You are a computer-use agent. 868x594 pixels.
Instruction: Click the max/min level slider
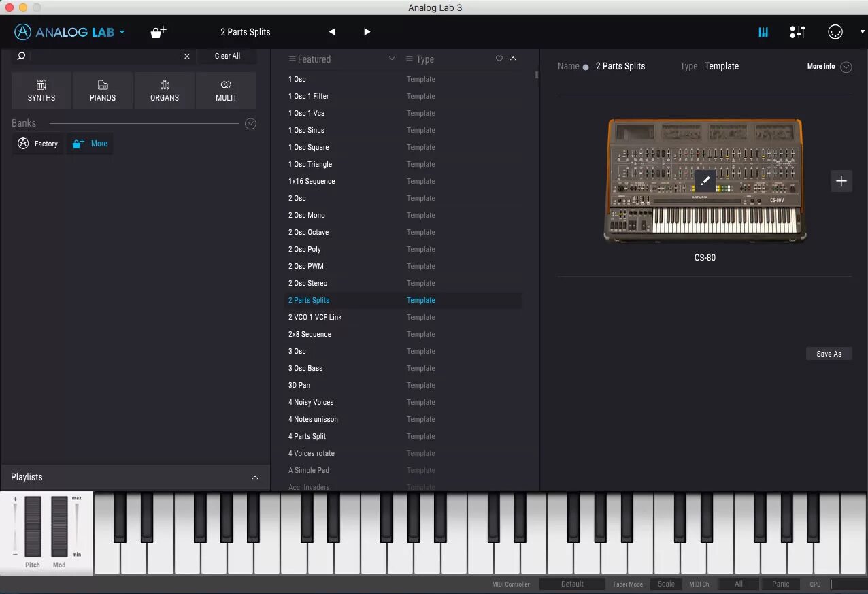[x=77, y=527]
